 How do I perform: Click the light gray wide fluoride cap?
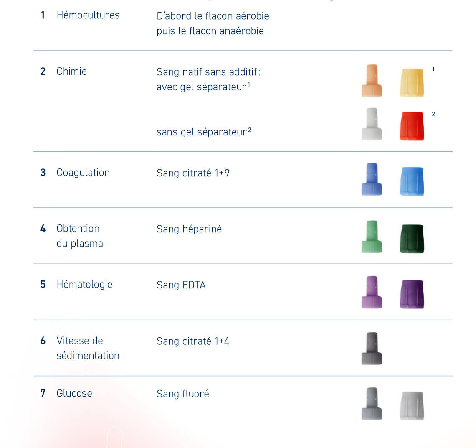(412, 406)
